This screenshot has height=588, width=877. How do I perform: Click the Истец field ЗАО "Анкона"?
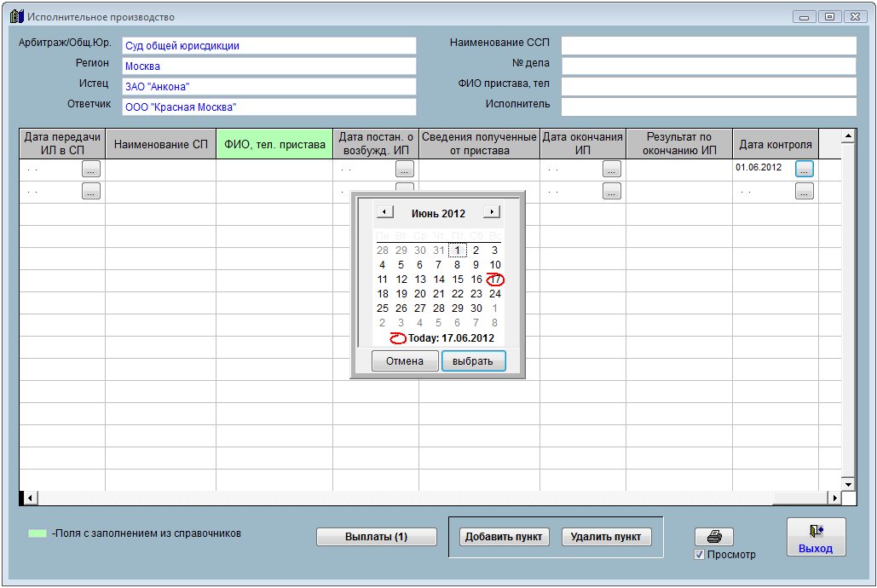click(x=269, y=86)
